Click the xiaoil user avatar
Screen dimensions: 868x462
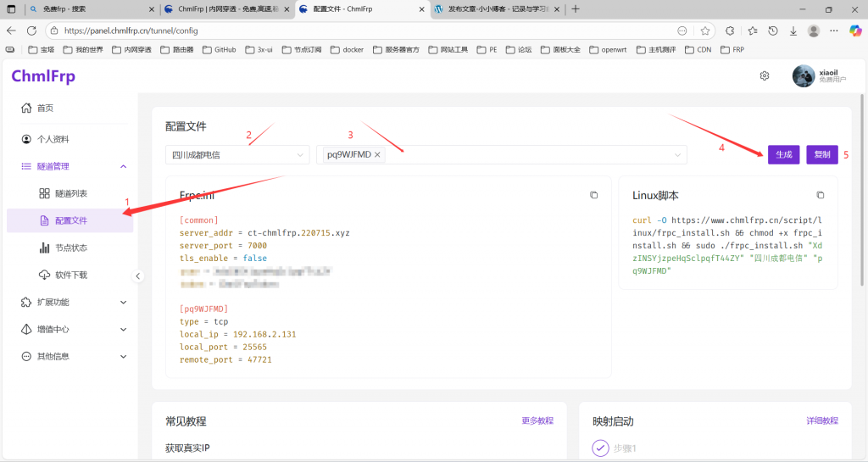(804, 76)
